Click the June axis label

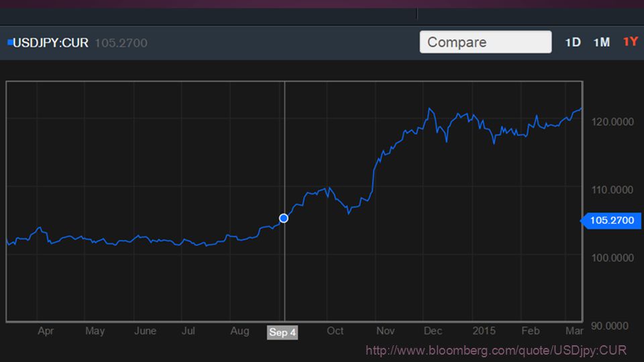coord(145,330)
